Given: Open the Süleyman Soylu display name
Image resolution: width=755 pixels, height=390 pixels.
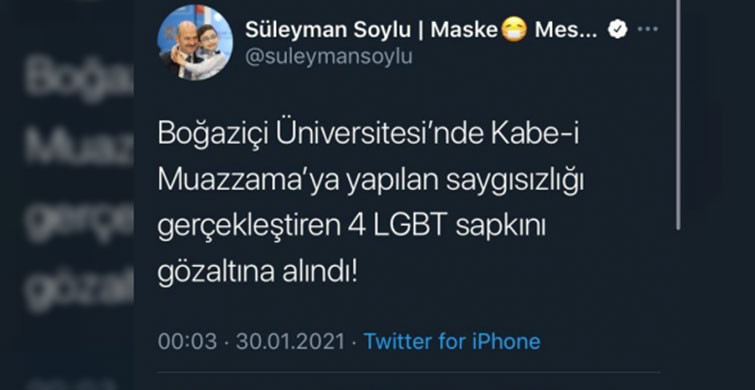Looking at the screenshot, I should 327,30.
